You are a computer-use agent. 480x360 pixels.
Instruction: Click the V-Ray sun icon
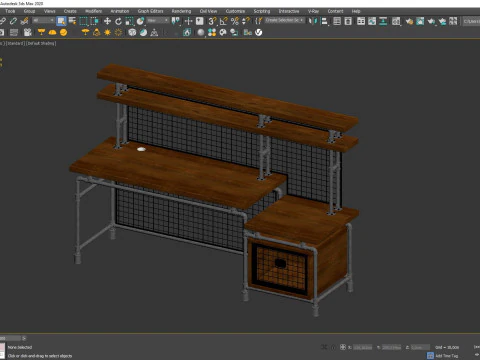click(x=107, y=32)
